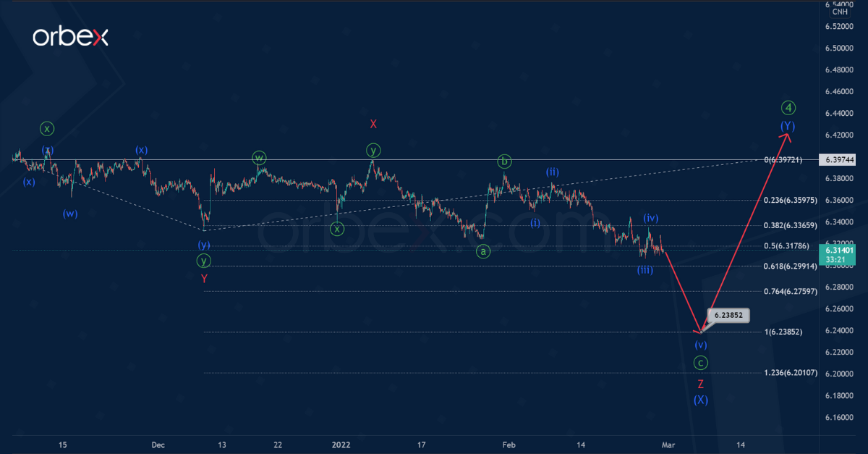Click 6.18000 on the price axis
This screenshot has width=868, height=454.
840,396
